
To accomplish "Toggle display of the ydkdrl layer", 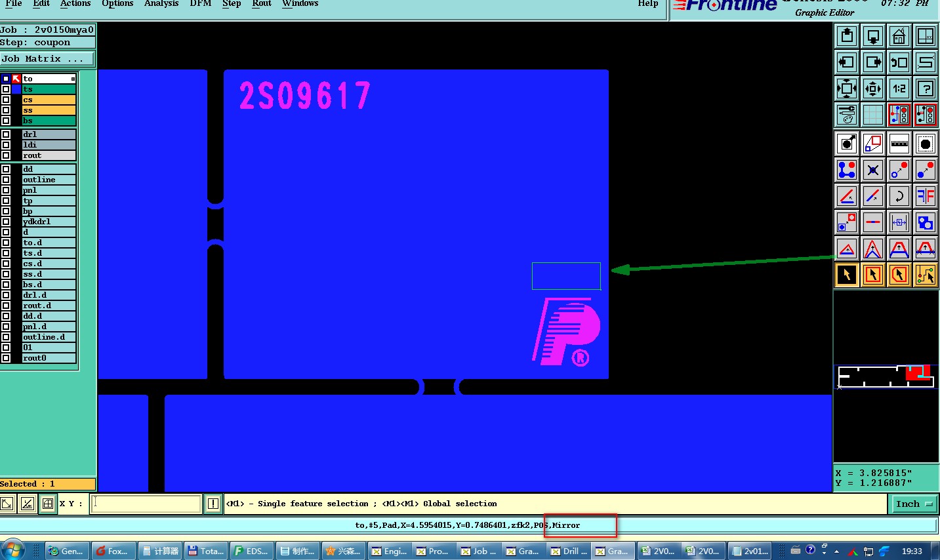I will click(x=6, y=222).
